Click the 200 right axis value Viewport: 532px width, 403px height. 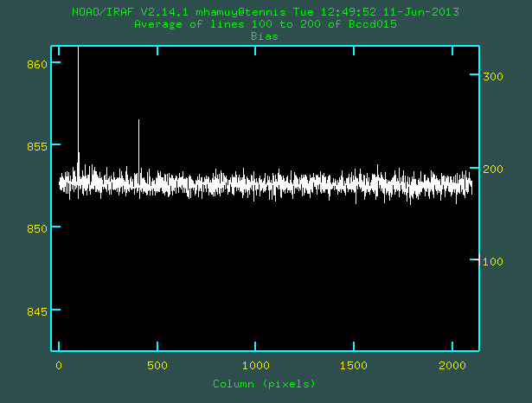(x=493, y=169)
